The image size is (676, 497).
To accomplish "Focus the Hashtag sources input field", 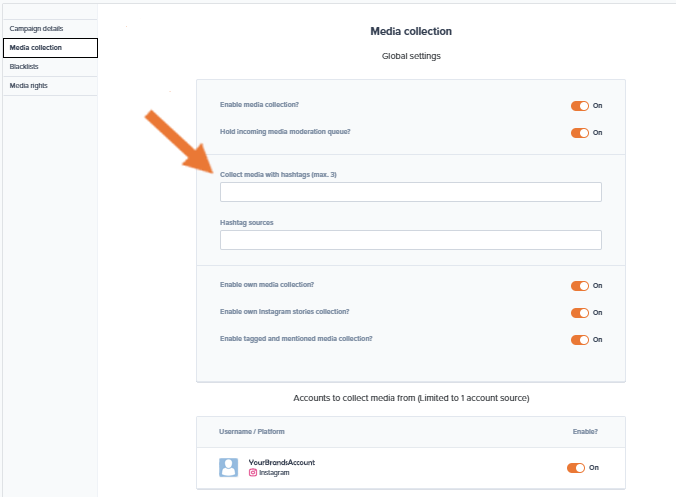I will click(x=410, y=240).
